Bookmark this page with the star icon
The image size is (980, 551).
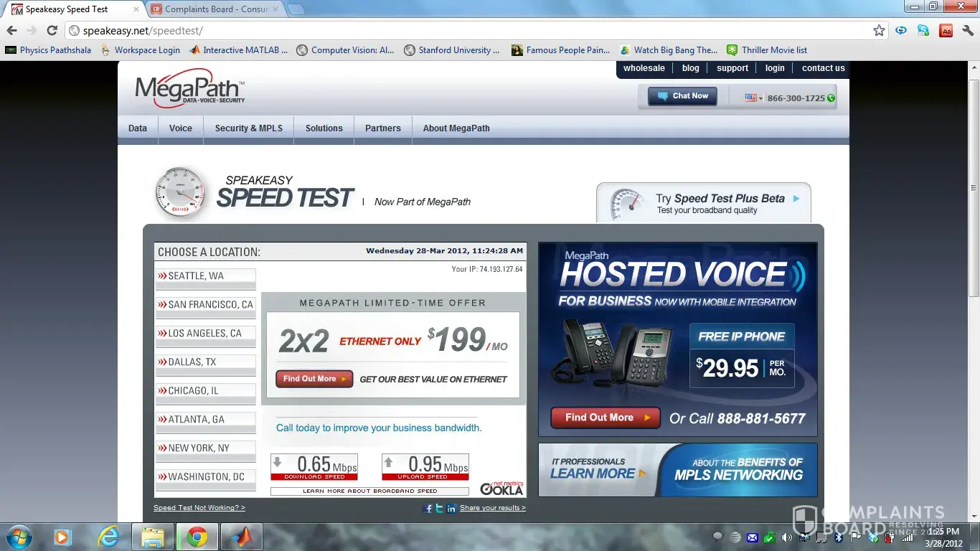click(x=879, y=31)
